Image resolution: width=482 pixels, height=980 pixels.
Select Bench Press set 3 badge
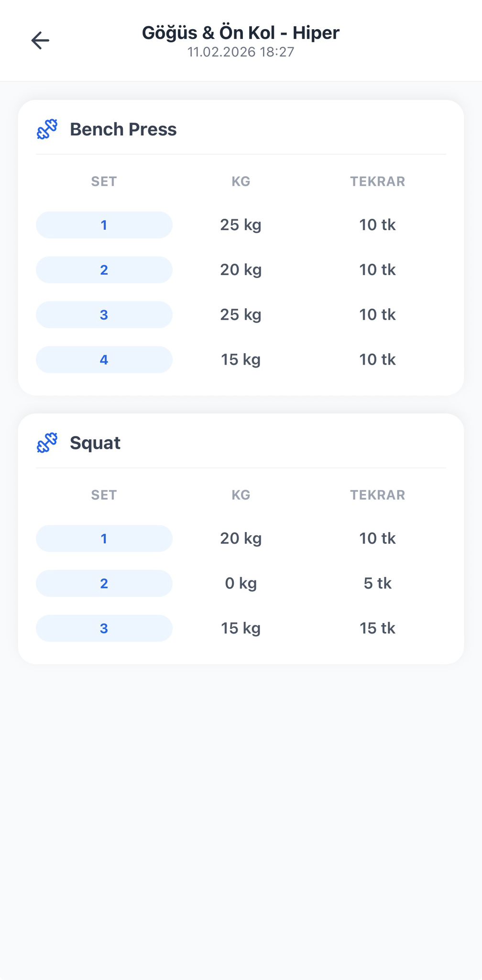pyautogui.click(x=104, y=315)
